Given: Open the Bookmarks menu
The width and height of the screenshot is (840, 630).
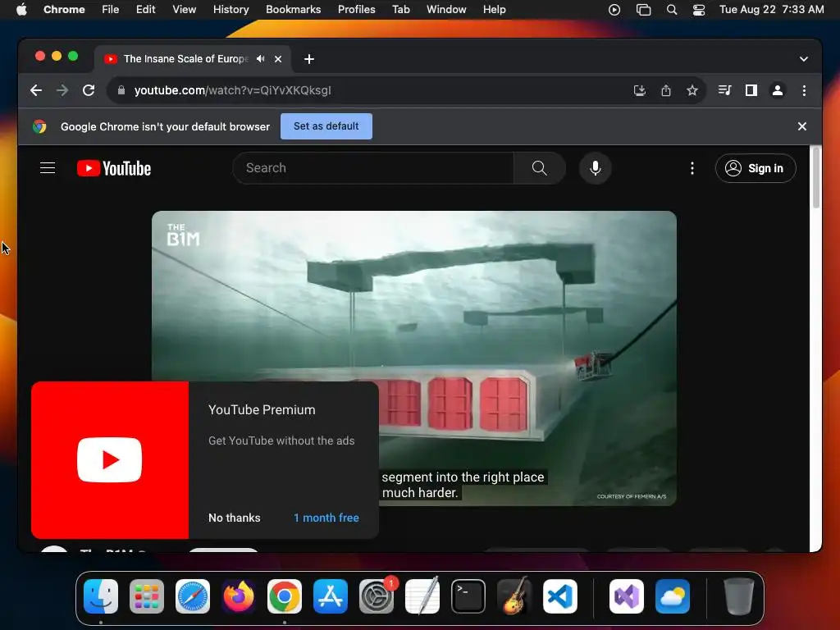Looking at the screenshot, I should click(x=293, y=10).
